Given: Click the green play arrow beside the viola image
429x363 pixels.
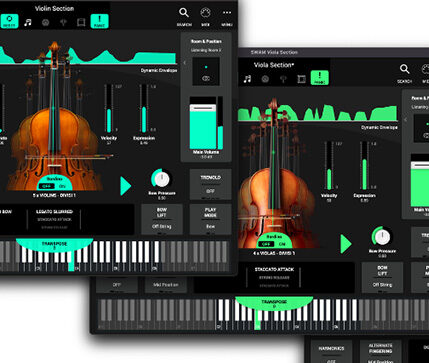Looking at the screenshot, I should tap(346, 244).
